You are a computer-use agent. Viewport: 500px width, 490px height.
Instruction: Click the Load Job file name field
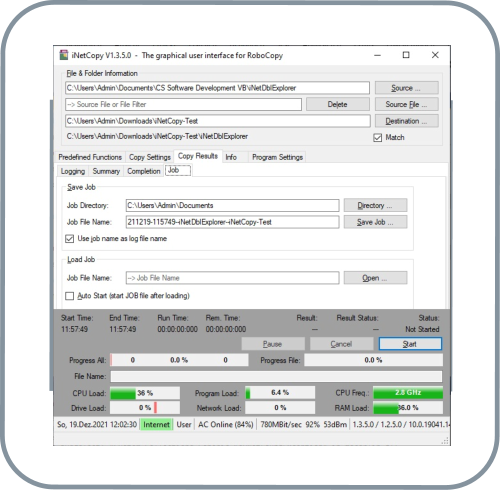point(232,278)
